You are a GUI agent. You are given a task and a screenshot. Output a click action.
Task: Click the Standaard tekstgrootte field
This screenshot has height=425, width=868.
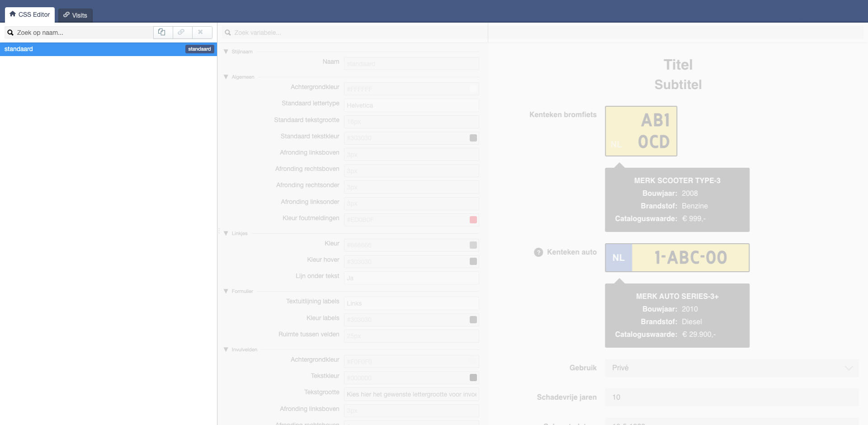(411, 122)
